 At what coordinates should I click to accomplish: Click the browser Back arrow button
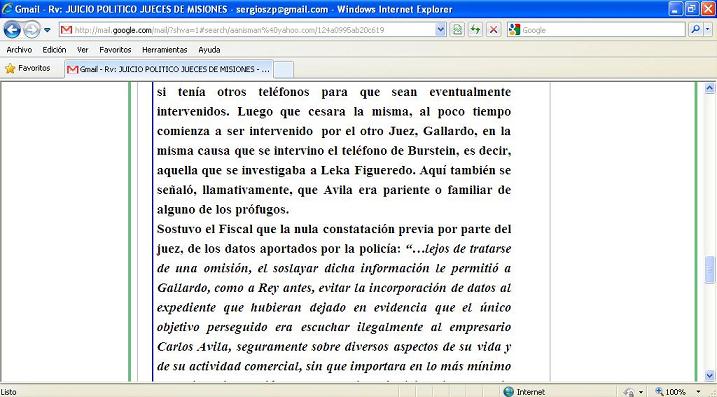pos(12,30)
